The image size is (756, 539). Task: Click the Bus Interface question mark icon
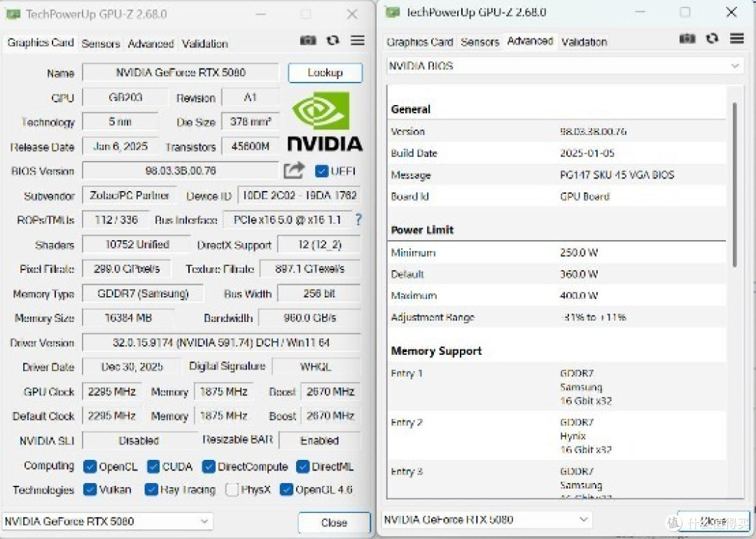358,220
